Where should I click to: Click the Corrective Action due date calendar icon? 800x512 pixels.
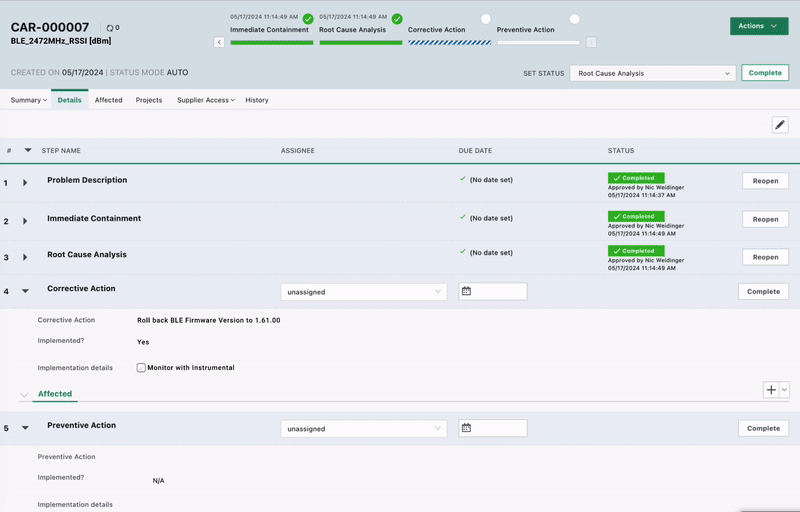(466, 292)
